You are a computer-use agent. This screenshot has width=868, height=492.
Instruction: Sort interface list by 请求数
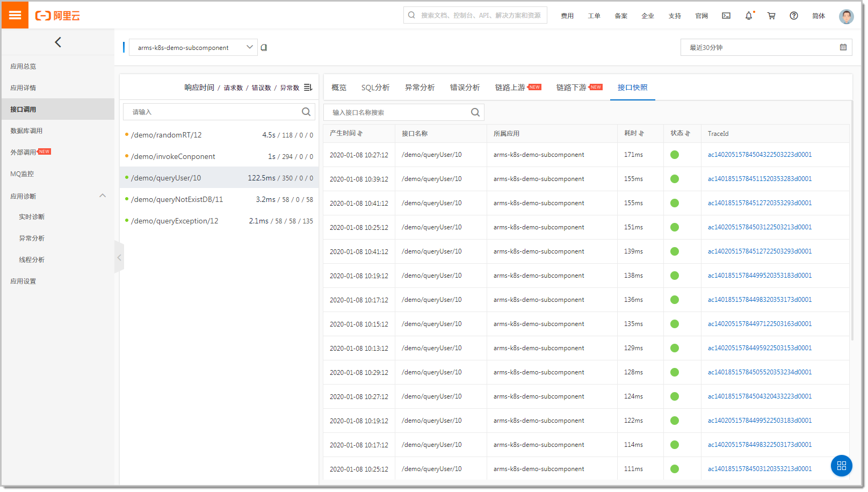(x=233, y=88)
